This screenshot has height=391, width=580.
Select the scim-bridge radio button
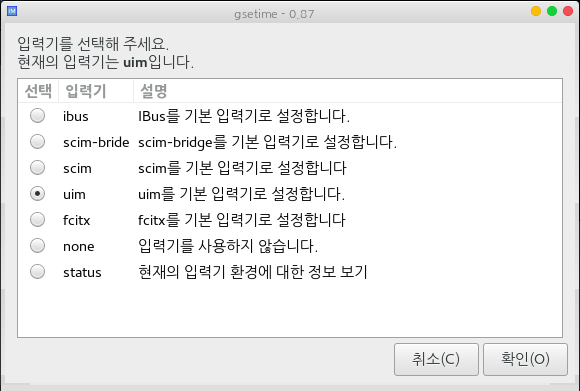coord(37,142)
